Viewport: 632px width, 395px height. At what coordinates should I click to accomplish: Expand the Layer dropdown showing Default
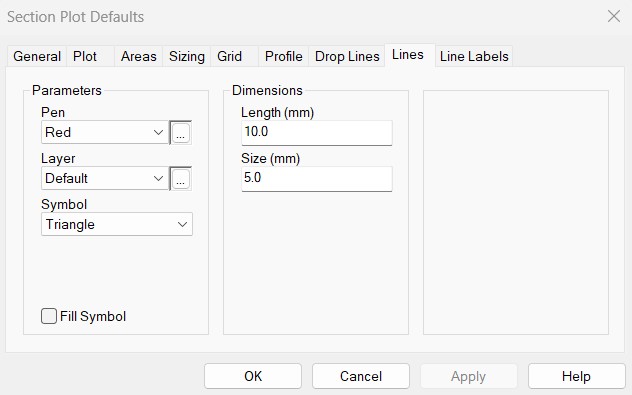105,178
